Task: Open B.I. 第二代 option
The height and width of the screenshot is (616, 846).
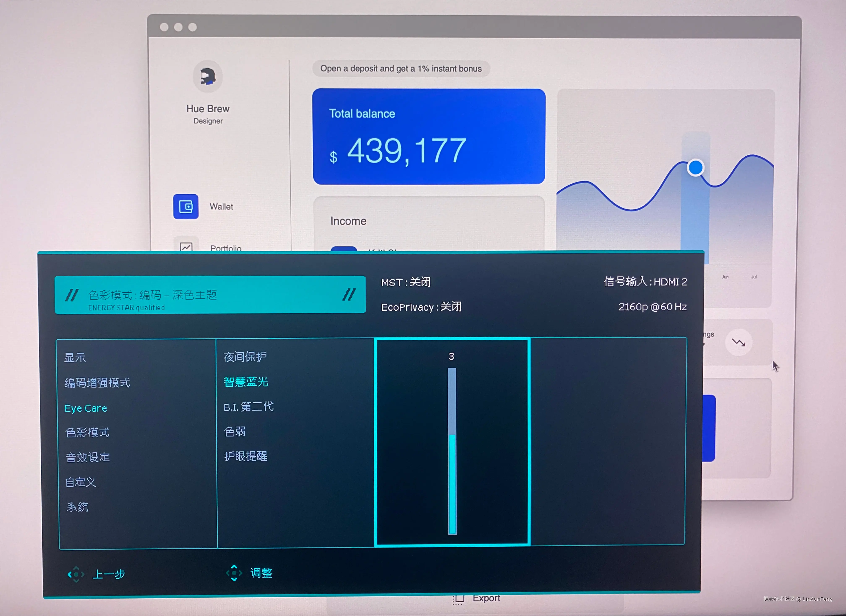Action: tap(249, 407)
